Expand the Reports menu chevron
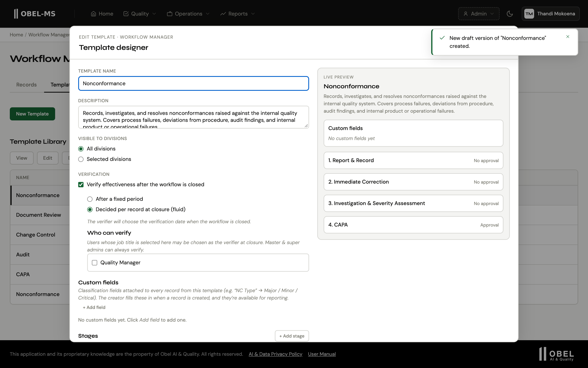Screen dimensions: 588x368 pos(253,14)
